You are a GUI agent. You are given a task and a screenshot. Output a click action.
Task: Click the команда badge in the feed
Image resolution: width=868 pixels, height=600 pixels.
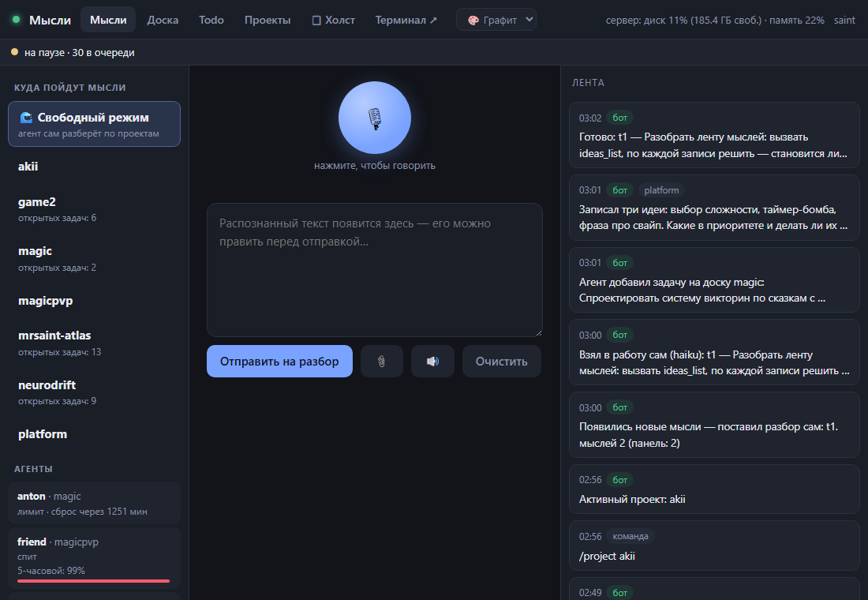(x=630, y=536)
